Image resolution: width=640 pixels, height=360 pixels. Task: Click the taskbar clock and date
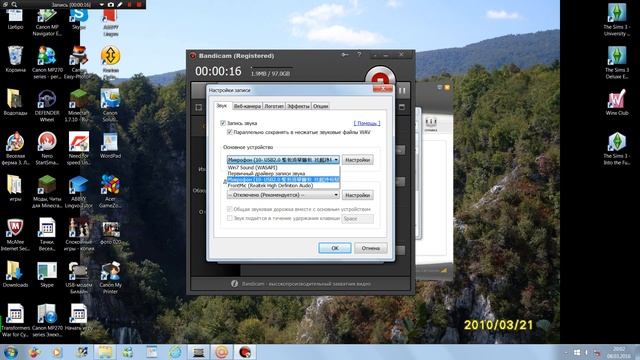coord(619,352)
